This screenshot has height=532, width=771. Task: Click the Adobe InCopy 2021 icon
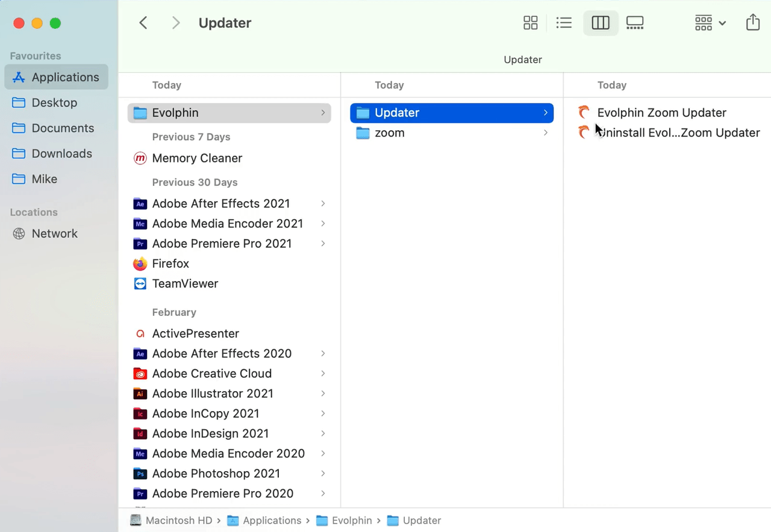(x=140, y=413)
